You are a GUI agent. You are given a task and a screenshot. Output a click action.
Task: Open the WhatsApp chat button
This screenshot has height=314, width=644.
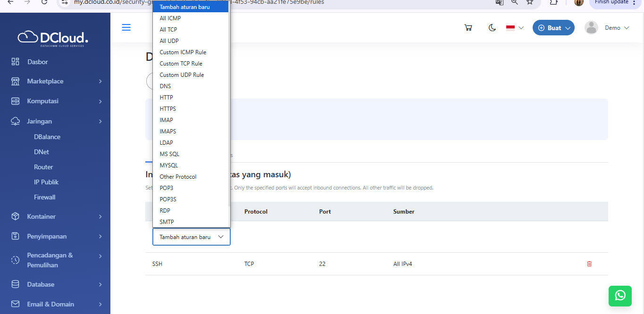[620, 296]
